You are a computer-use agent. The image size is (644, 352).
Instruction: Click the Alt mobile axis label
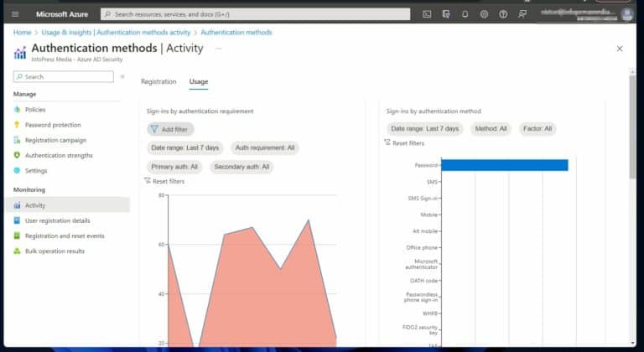click(425, 231)
